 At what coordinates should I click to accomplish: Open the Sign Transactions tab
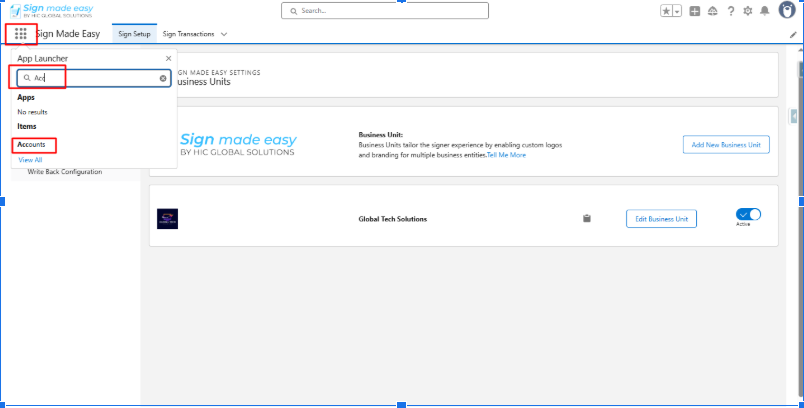(x=188, y=34)
